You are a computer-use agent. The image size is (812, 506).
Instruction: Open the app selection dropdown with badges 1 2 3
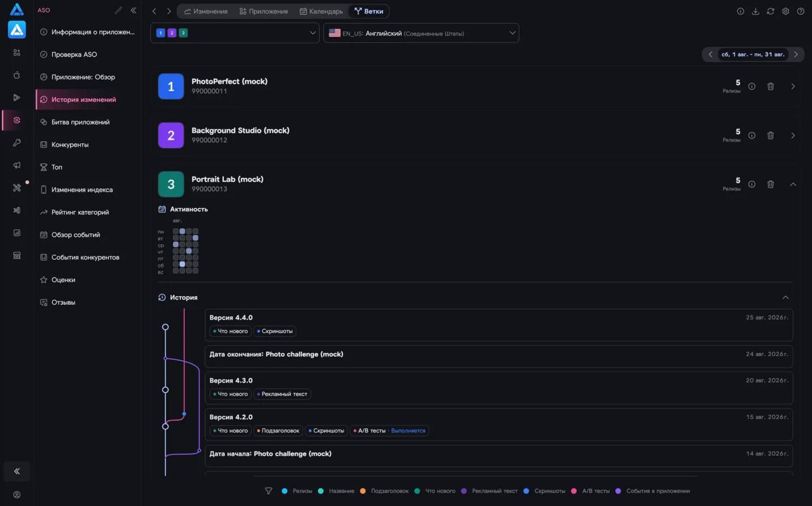pos(235,33)
